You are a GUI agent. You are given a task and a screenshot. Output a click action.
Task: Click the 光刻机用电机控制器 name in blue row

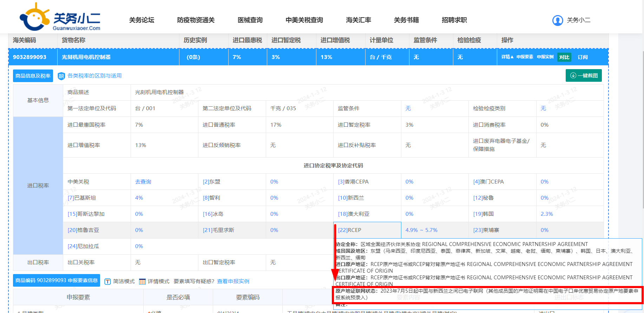[86, 57]
